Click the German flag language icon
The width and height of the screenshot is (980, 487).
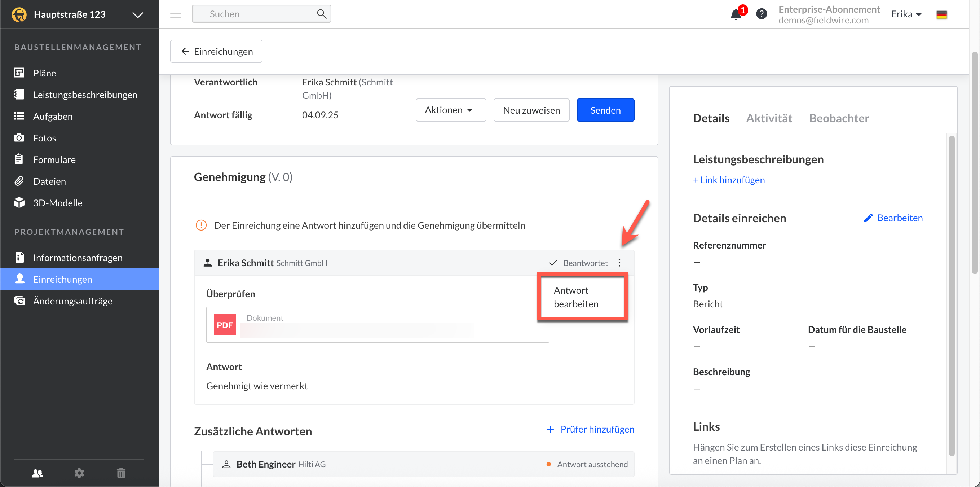(941, 14)
